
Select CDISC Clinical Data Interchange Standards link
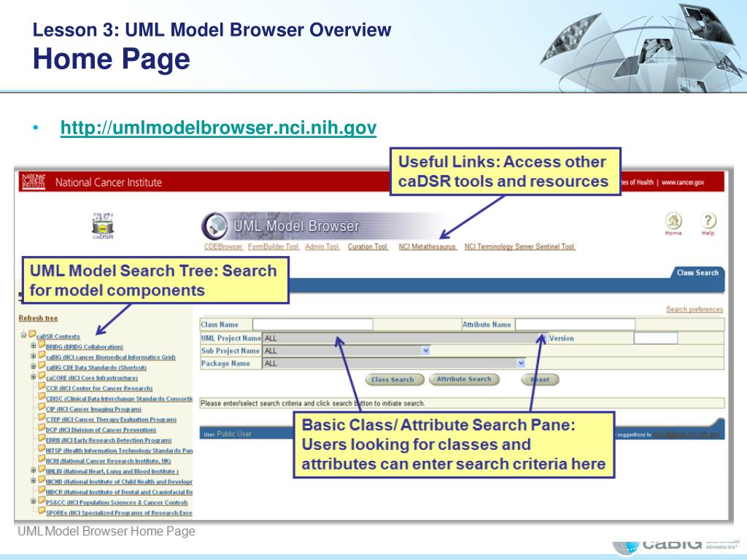click(x=119, y=399)
